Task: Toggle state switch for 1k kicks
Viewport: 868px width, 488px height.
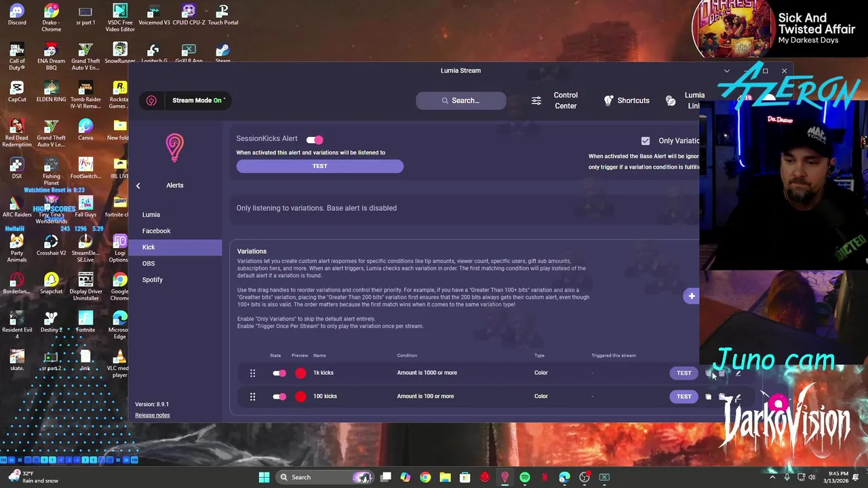Action: click(x=279, y=373)
